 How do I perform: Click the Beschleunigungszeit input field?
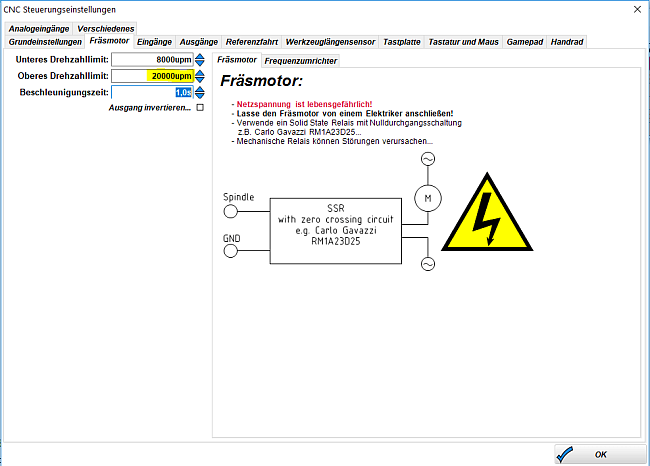pos(152,92)
